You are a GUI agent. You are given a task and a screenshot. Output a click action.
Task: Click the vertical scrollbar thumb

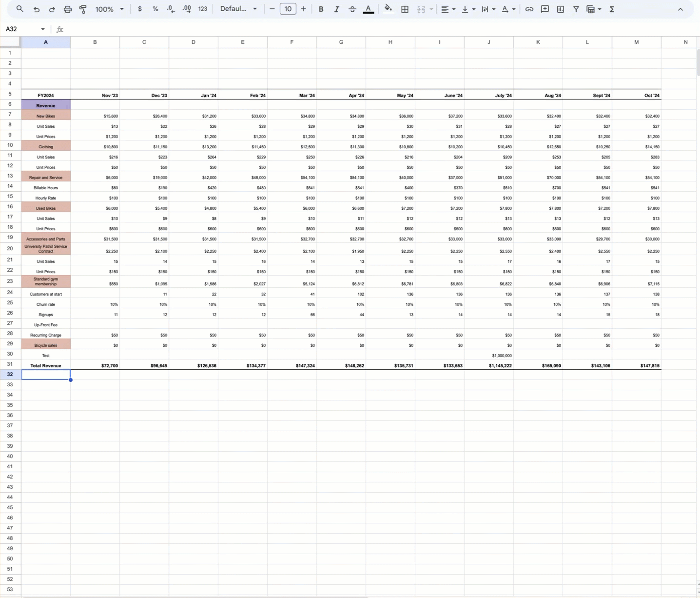(x=698, y=62)
